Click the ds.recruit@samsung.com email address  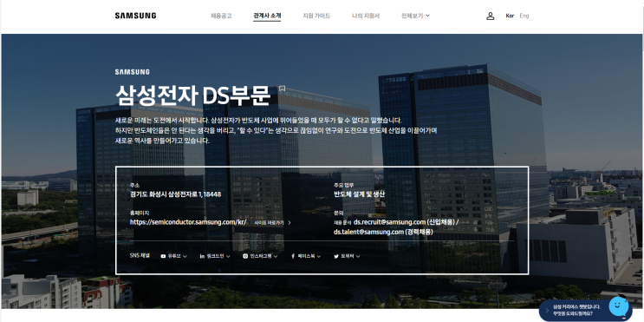click(389, 222)
